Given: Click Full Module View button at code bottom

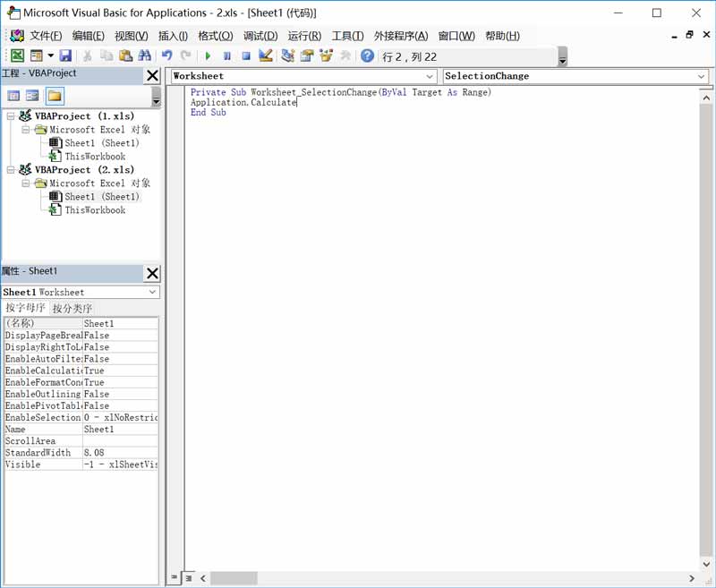Looking at the screenshot, I should [x=189, y=578].
